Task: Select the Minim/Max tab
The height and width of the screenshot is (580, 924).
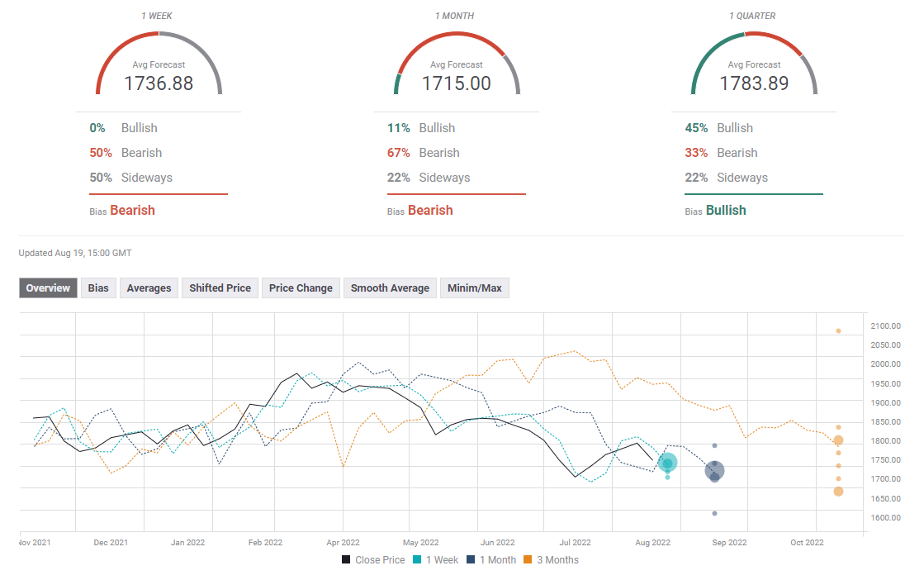Action: pyautogui.click(x=474, y=288)
